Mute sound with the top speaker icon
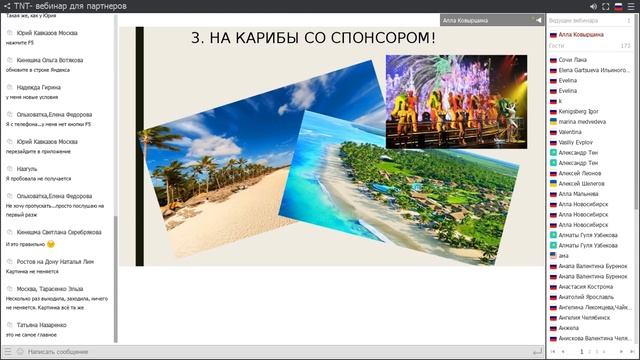Screen dimensions: 640x360 point(593,7)
